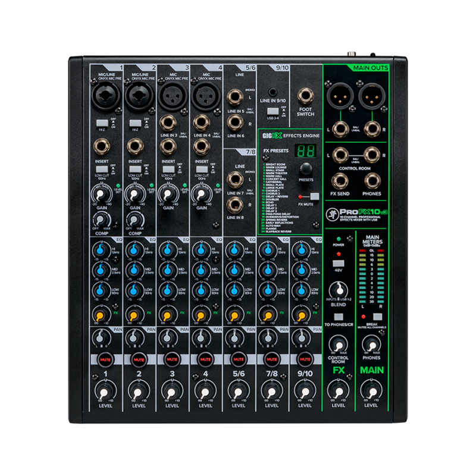Click the channel 1 COMP knob
This screenshot has height=476, width=476.
102,220
